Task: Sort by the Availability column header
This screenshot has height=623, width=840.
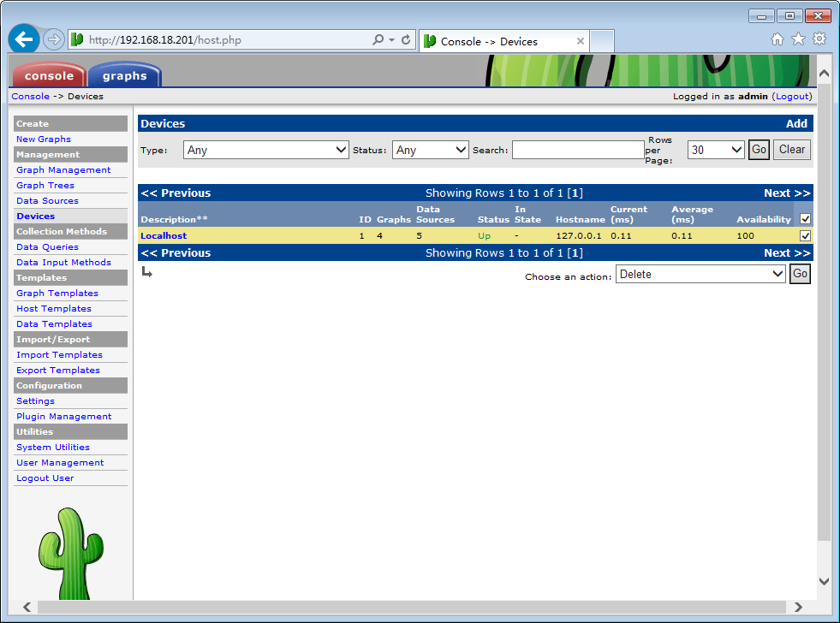Action: click(x=764, y=219)
